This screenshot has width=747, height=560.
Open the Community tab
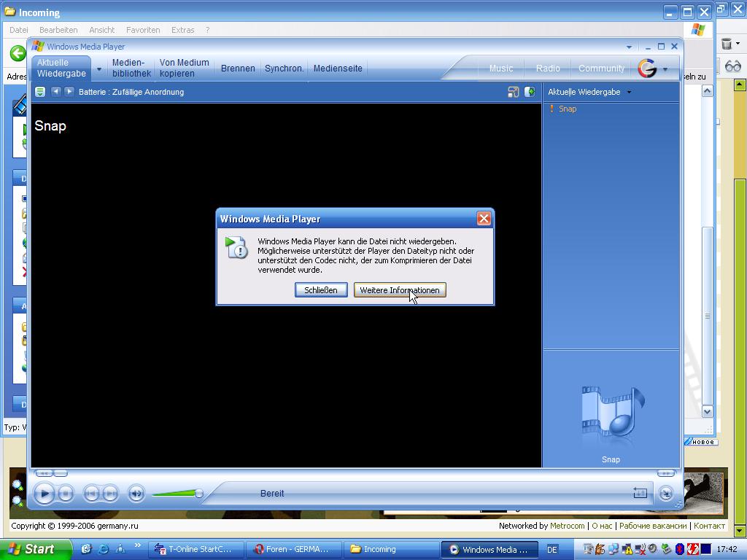coord(601,68)
